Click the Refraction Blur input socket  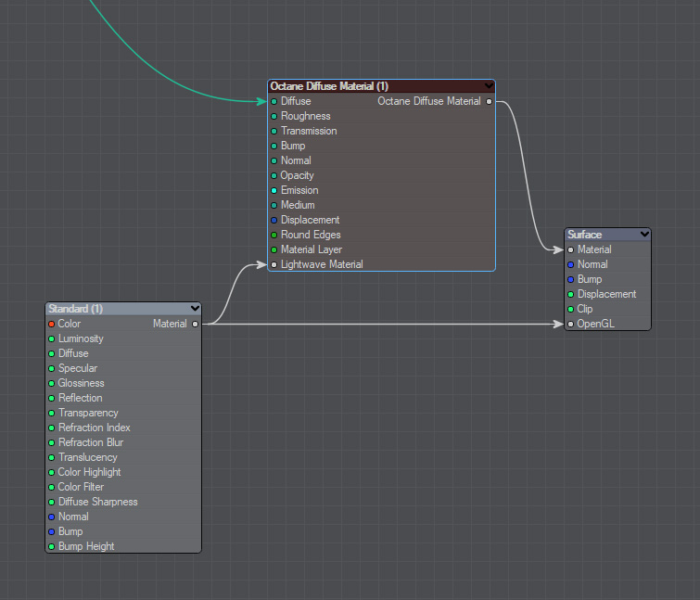51,442
